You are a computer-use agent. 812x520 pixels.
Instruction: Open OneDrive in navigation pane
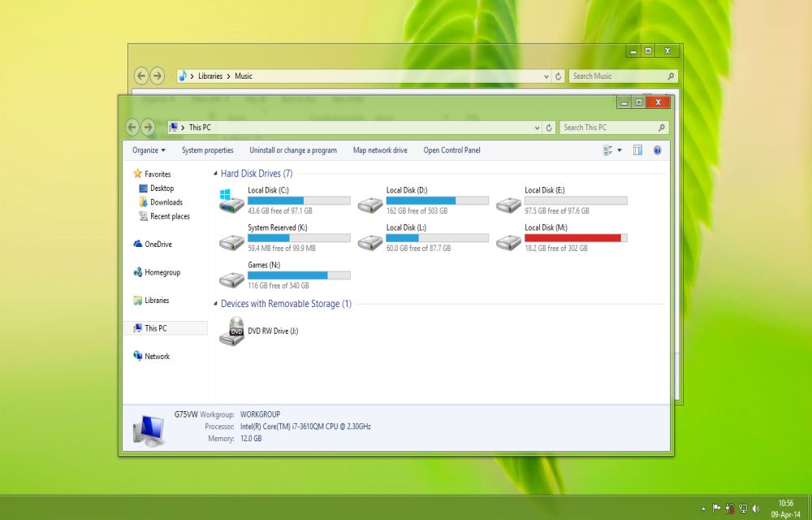coord(158,244)
